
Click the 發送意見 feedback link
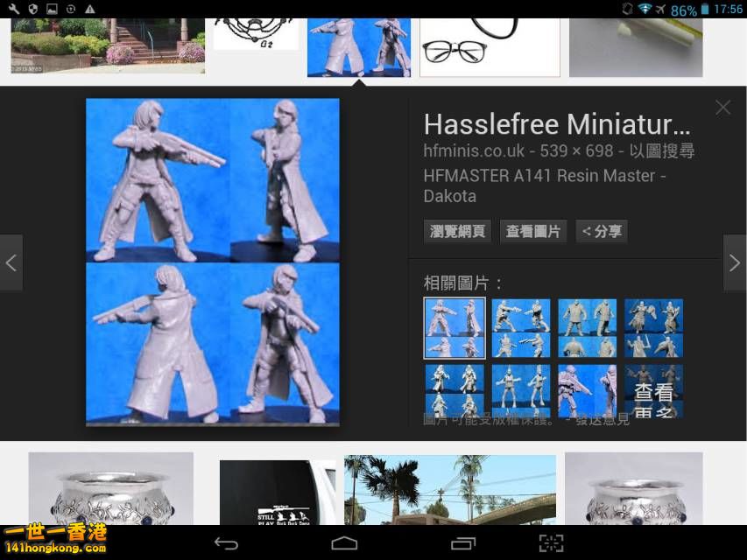click(x=603, y=419)
